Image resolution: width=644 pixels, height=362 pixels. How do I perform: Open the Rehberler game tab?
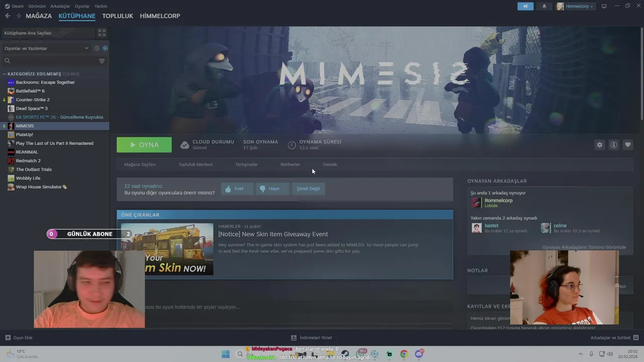coord(290,164)
